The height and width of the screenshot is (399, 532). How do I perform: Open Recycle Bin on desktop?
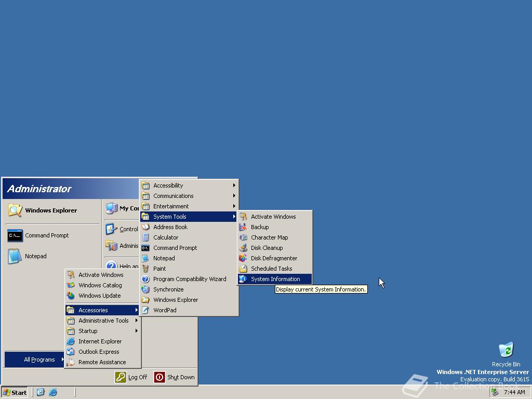point(506,354)
